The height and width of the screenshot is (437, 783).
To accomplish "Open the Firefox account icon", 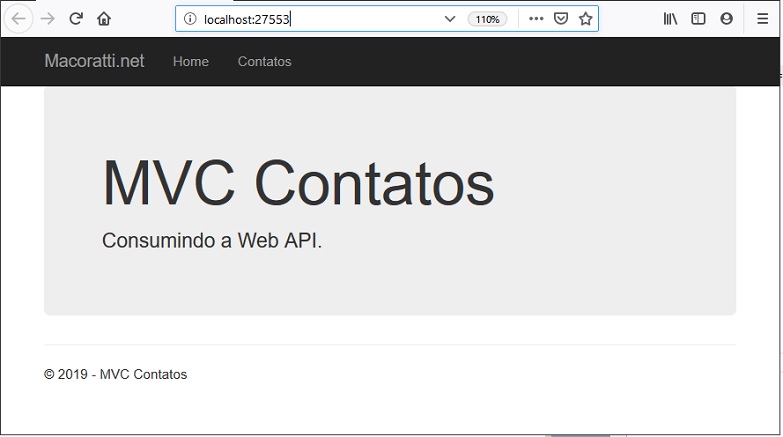I will 727,19.
